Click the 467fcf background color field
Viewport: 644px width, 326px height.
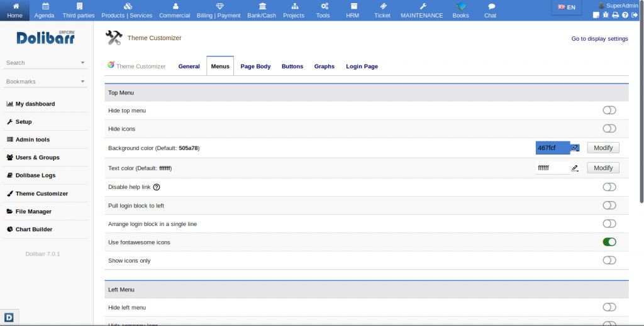pos(552,148)
